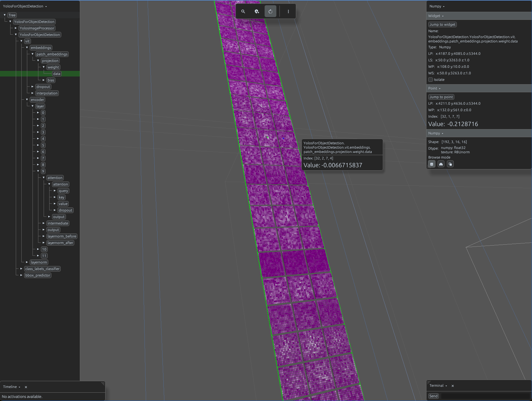Image resolution: width=532 pixels, height=401 pixels.
Task: Click the Shape [192, 3, 16, 16] text
Action: [x=448, y=142]
